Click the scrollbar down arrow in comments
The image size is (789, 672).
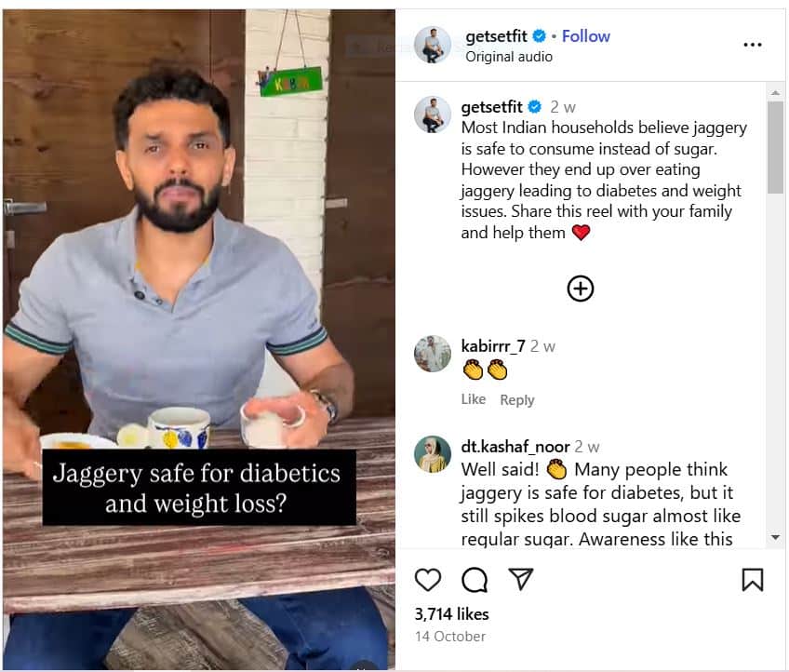[775, 538]
